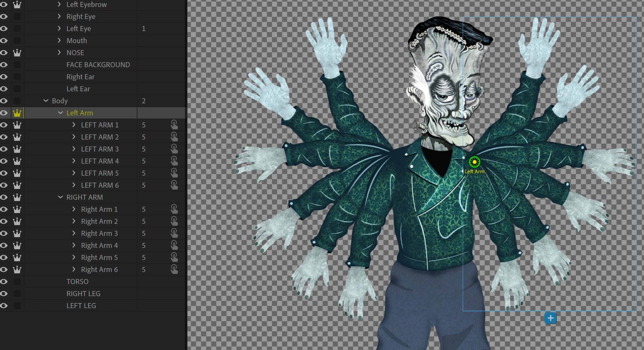
Task: Select the Left Ear layer
Action: pyautogui.click(x=78, y=89)
